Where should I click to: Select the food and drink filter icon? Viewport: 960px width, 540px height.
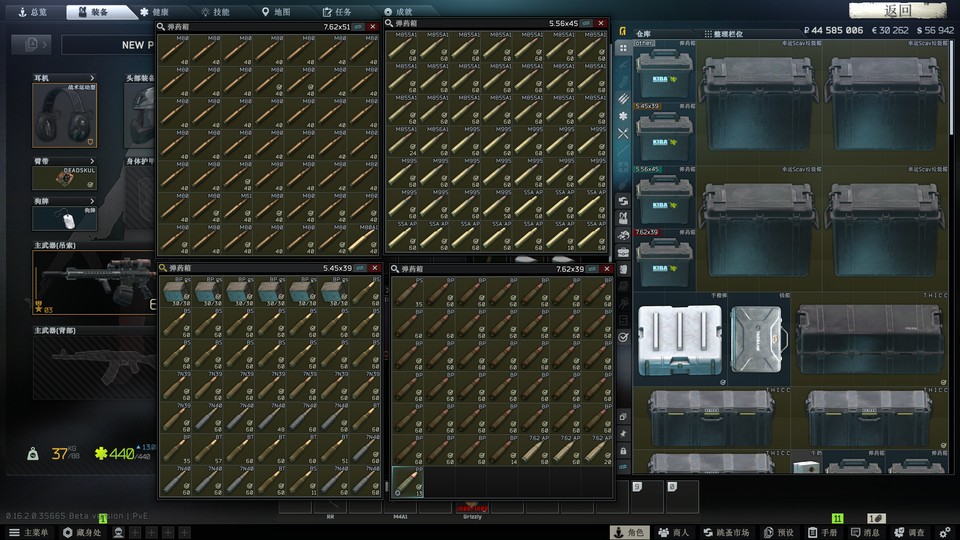point(623,133)
